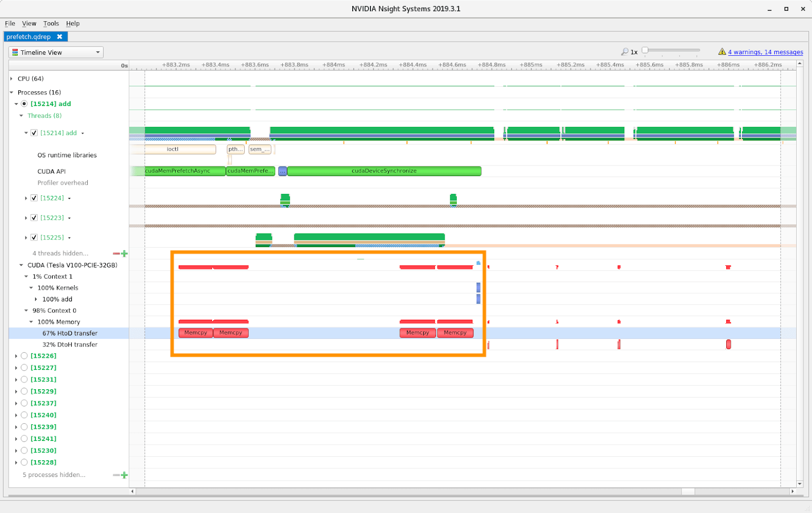This screenshot has width=812, height=513.
Task: Open the Timeline View dropdown
Action: [56, 52]
